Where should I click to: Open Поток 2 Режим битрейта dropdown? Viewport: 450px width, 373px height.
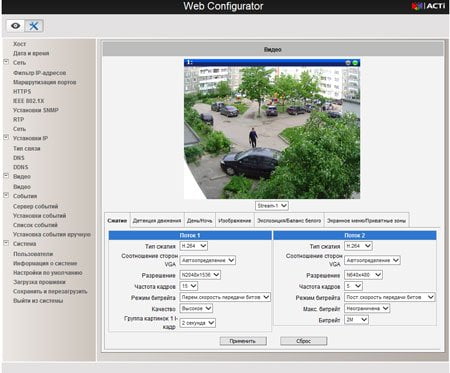point(390,297)
